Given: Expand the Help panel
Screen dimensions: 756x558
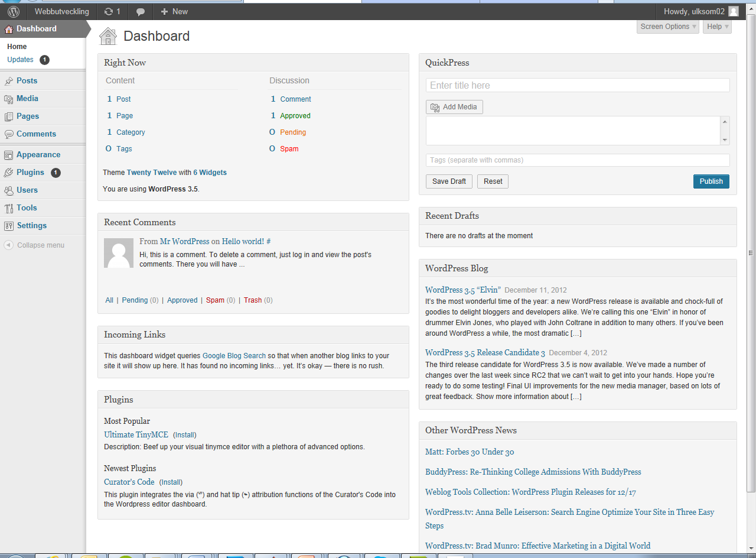Looking at the screenshot, I should click(717, 27).
